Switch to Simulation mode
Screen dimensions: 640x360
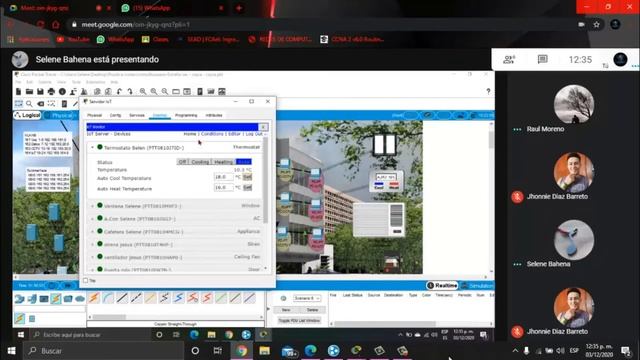click(477, 285)
